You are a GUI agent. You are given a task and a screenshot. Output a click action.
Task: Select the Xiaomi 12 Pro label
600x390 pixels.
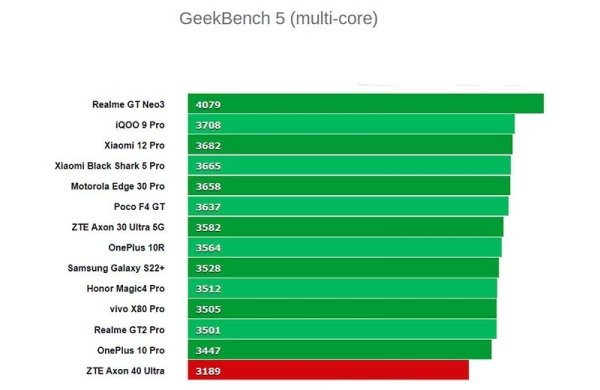[x=134, y=145]
